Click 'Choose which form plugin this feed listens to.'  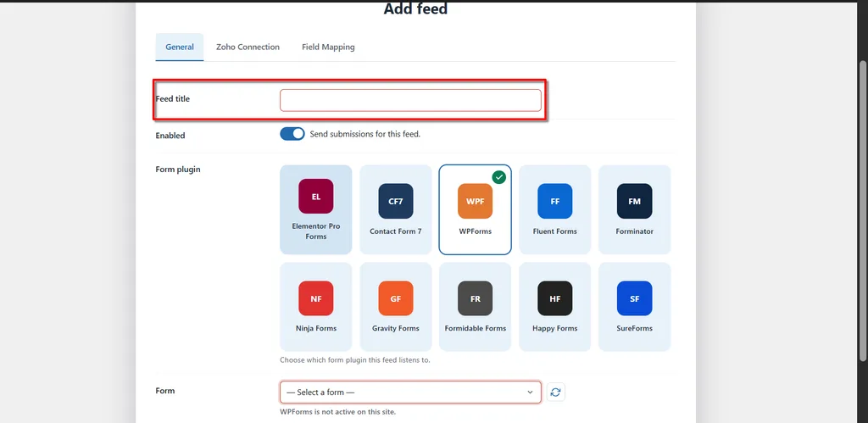pos(355,360)
